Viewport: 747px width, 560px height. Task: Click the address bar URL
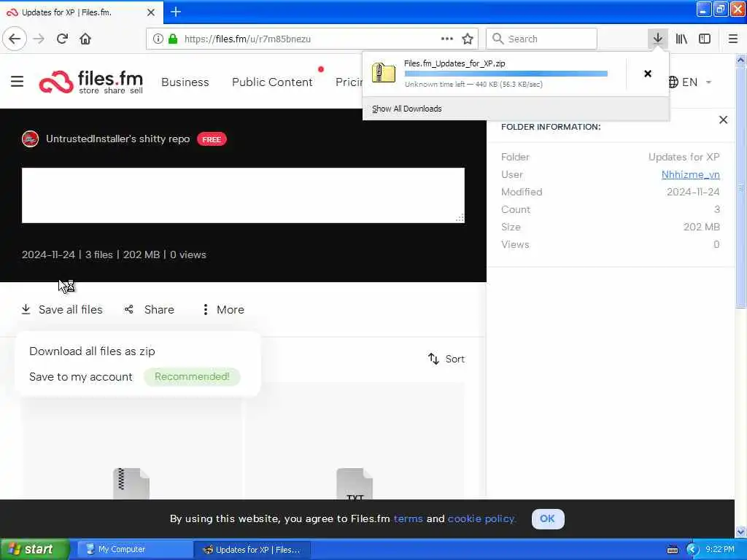247,39
